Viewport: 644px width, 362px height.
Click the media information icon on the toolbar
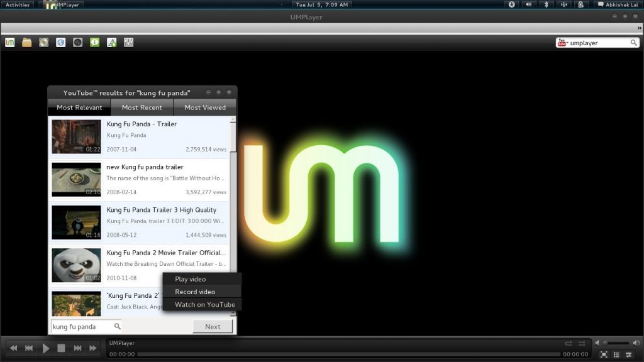pos(94,41)
